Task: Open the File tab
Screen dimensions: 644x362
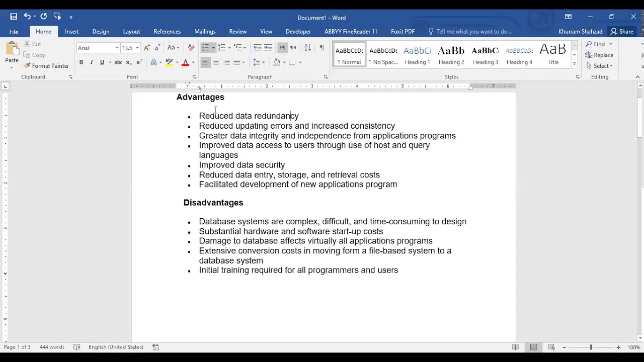Action: tap(14, 32)
